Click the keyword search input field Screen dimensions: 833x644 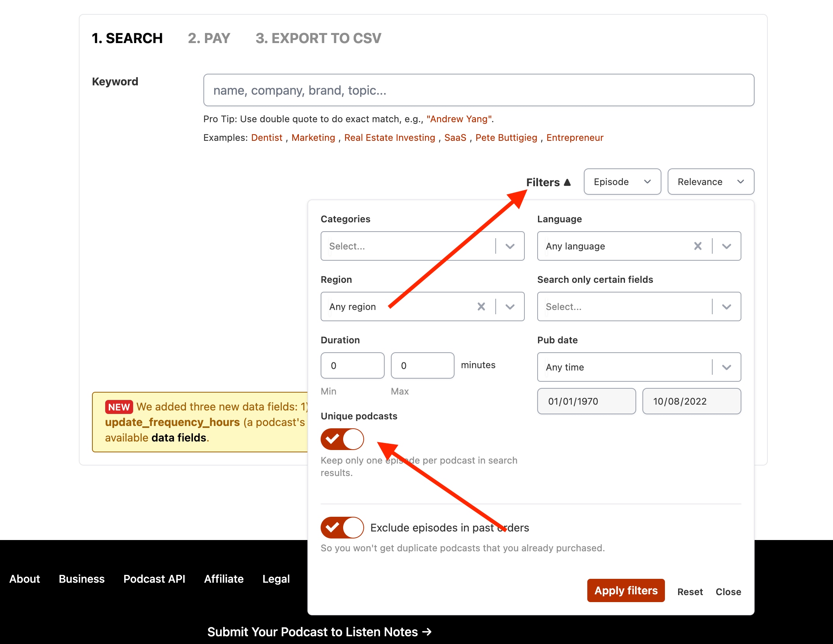tap(478, 90)
